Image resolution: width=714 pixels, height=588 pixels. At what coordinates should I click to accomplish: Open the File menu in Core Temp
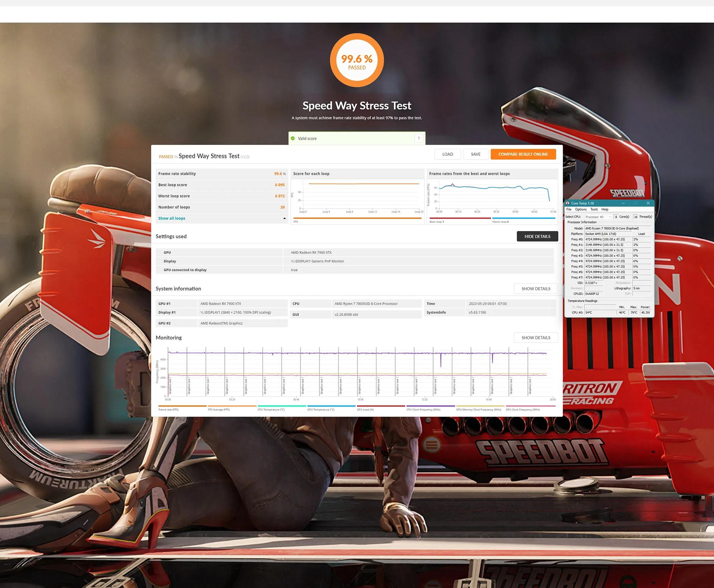[x=569, y=209]
